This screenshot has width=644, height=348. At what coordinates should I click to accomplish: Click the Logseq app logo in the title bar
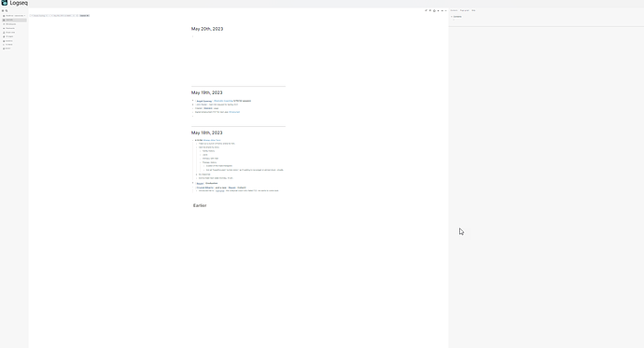[5, 3]
